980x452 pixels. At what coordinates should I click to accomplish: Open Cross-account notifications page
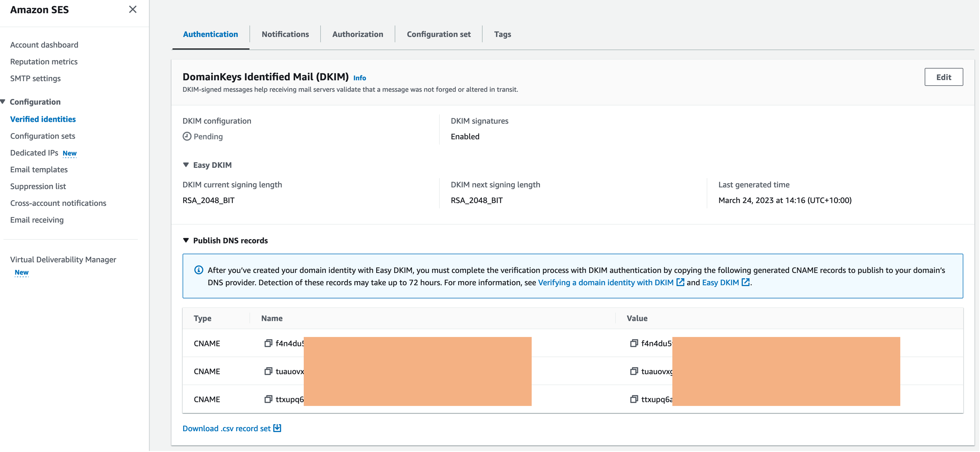pyautogui.click(x=58, y=203)
